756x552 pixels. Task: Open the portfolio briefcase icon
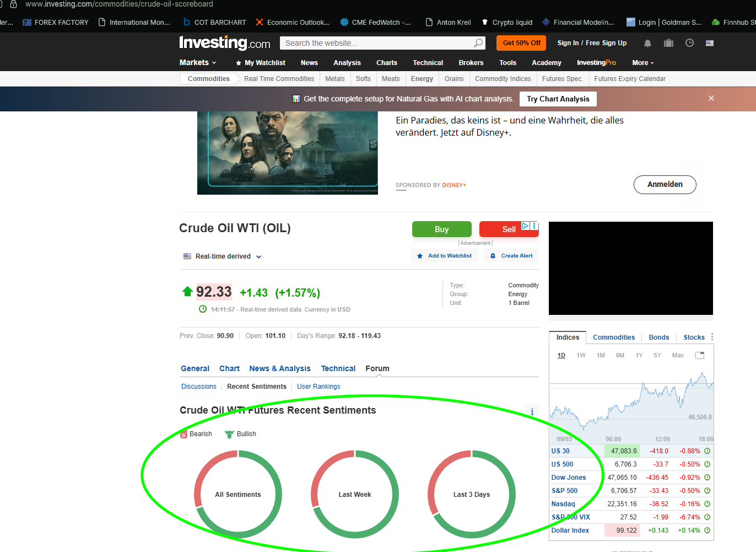click(x=668, y=43)
